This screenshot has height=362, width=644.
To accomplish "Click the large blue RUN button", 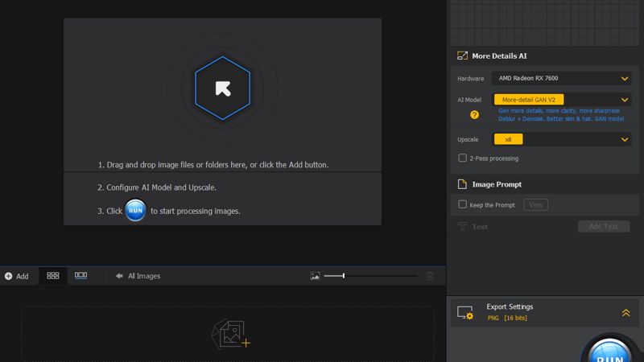I will coord(610,351).
